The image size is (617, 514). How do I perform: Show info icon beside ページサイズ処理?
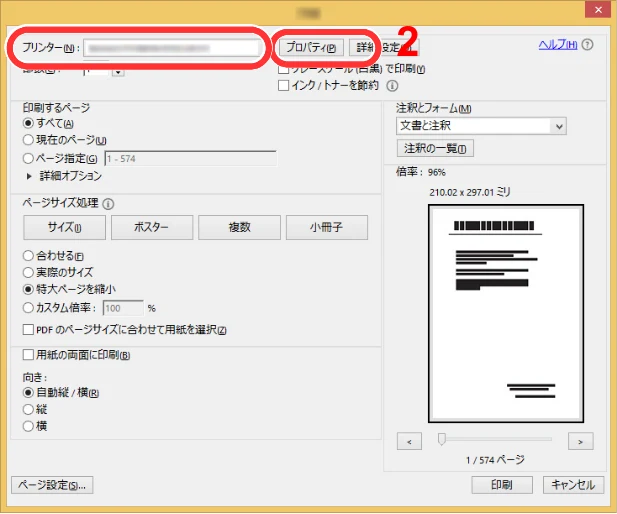[108, 204]
